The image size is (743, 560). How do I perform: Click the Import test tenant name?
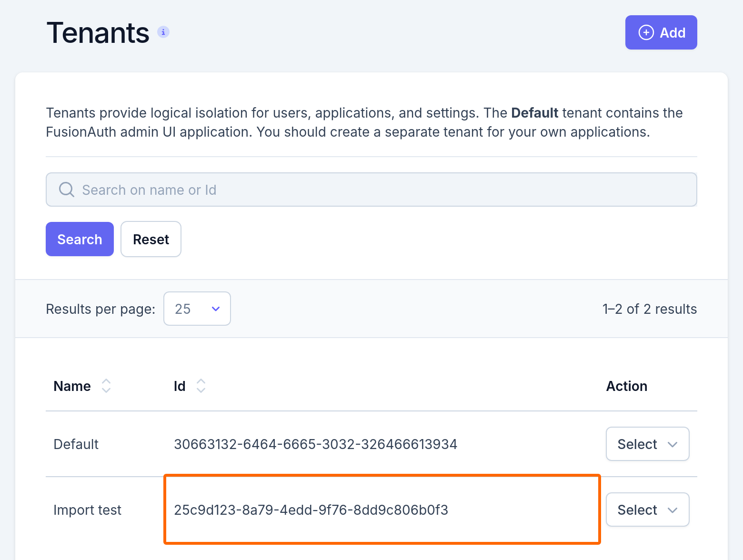tap(87, 510)
